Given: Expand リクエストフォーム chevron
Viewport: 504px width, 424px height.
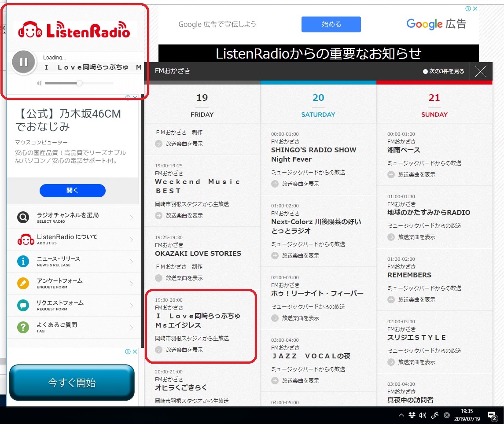Looking at the screenshot, I should click(x=132, y=306).
